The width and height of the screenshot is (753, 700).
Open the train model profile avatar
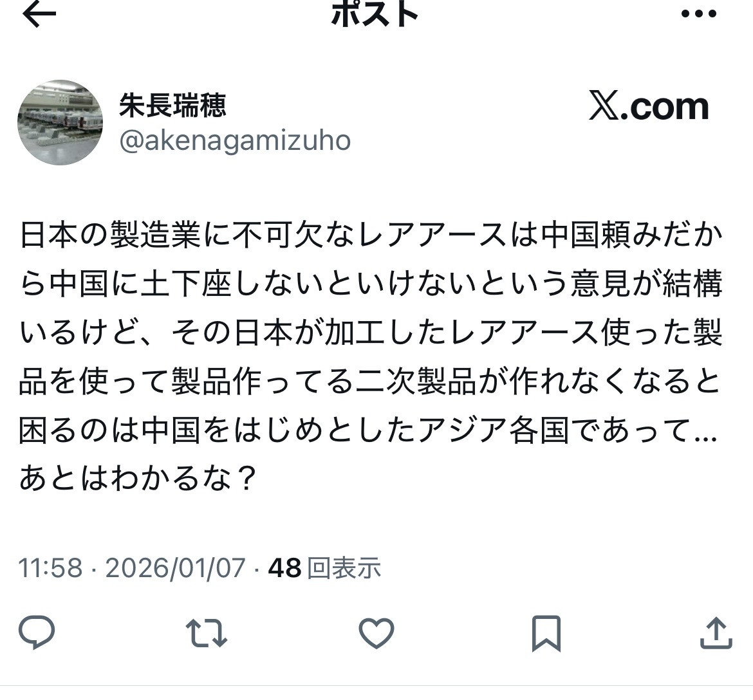click(60, 122)
